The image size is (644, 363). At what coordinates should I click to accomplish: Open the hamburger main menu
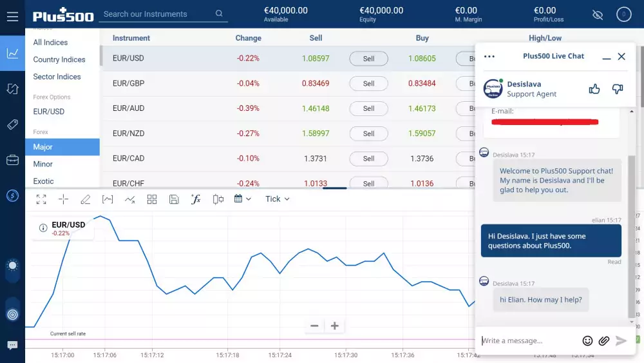pyautogui.click(x=12, y=17)
